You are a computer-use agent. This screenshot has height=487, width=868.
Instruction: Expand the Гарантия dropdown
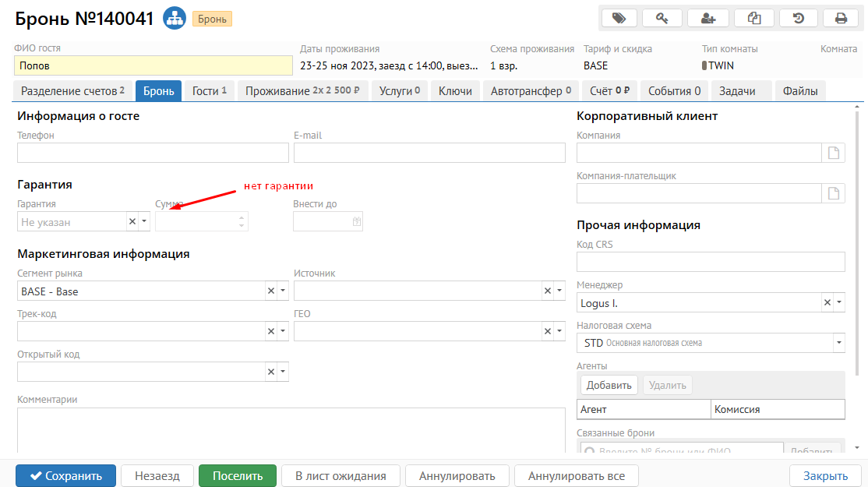click(144, 222)
